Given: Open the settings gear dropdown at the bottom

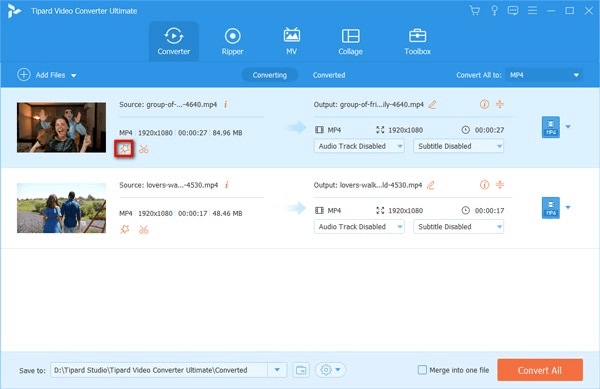Looking at the screenshot, I should [330, 370].
